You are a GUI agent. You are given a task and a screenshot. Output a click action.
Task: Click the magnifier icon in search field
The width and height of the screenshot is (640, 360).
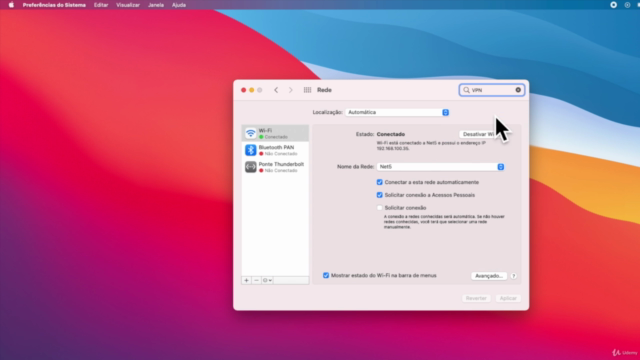point(467,90)
